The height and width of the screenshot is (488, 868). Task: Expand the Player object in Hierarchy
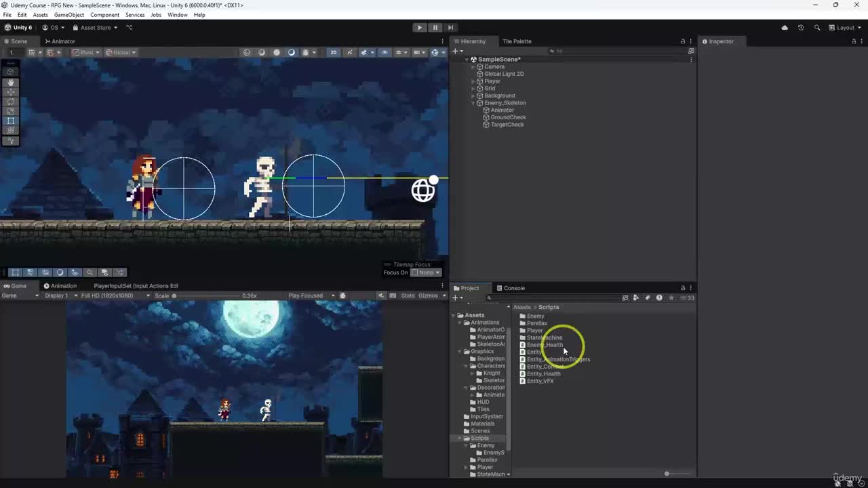pos(473,81)
